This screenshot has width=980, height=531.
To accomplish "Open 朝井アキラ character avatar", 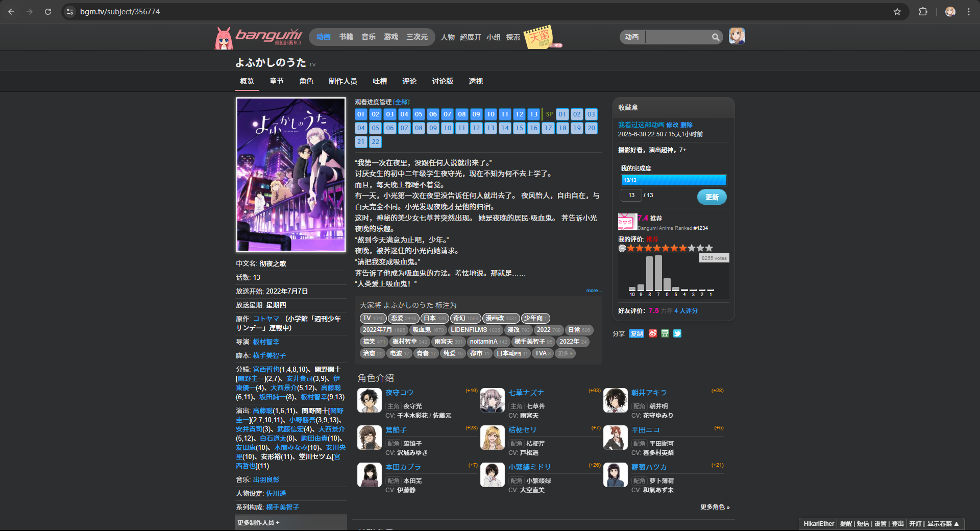I will (x=616, y=400).
